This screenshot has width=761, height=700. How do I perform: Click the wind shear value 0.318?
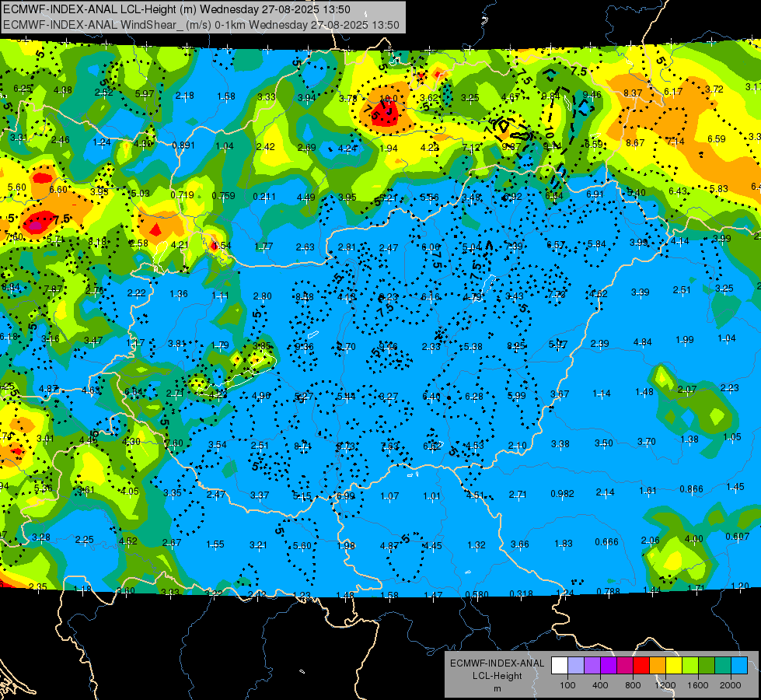522,594
